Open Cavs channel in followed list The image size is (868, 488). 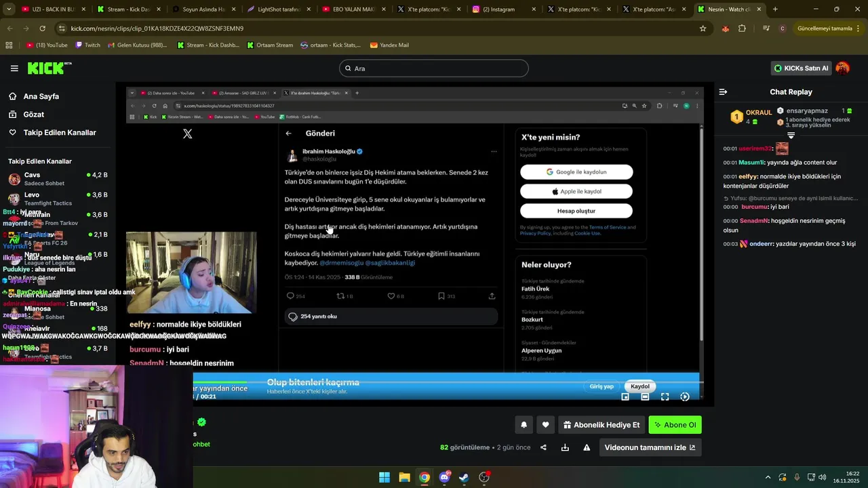(57, 179)
